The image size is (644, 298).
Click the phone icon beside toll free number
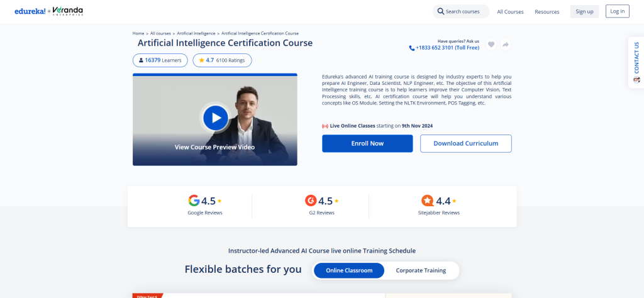(411, 48)
